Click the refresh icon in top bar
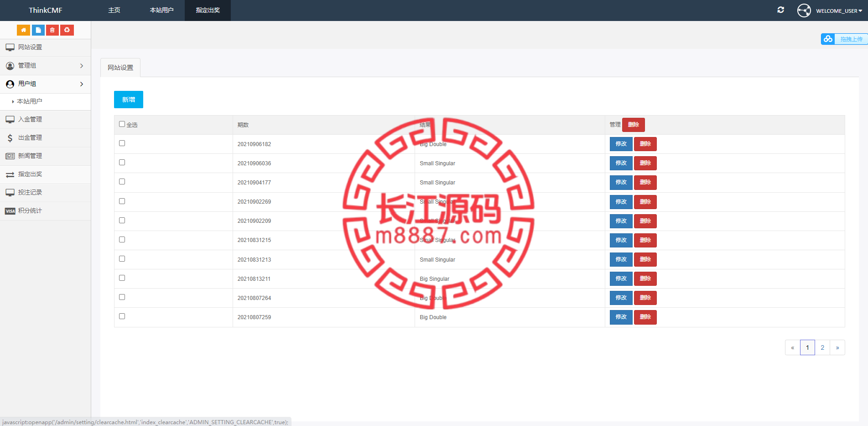 [781, 10]
